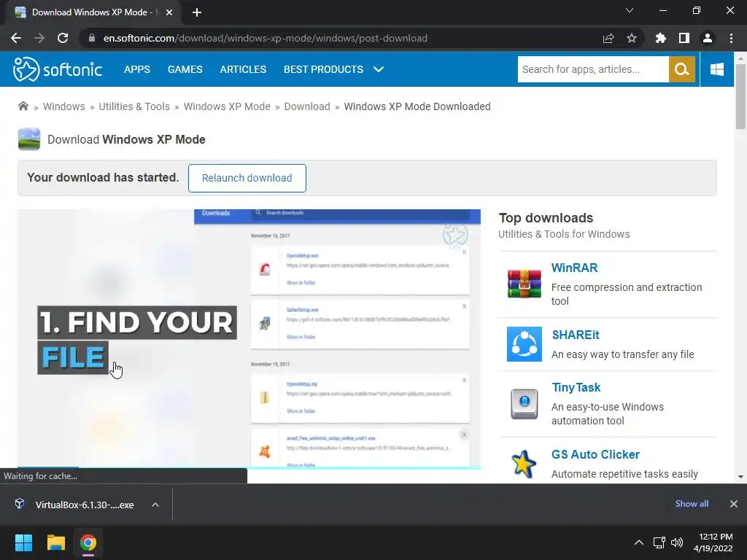Open the GS Auto Clicker star icon
The height and width of the screenshot is (560, 747).
coord(524,464)
